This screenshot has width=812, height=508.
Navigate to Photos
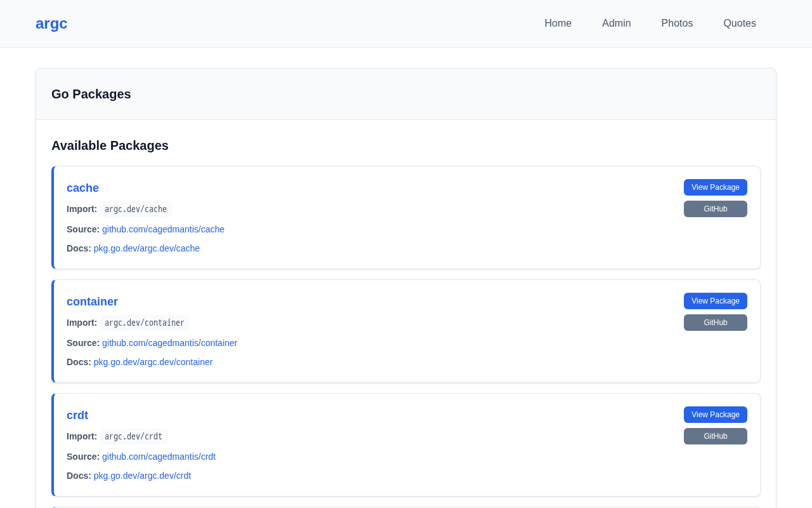[x=677, y=23]
